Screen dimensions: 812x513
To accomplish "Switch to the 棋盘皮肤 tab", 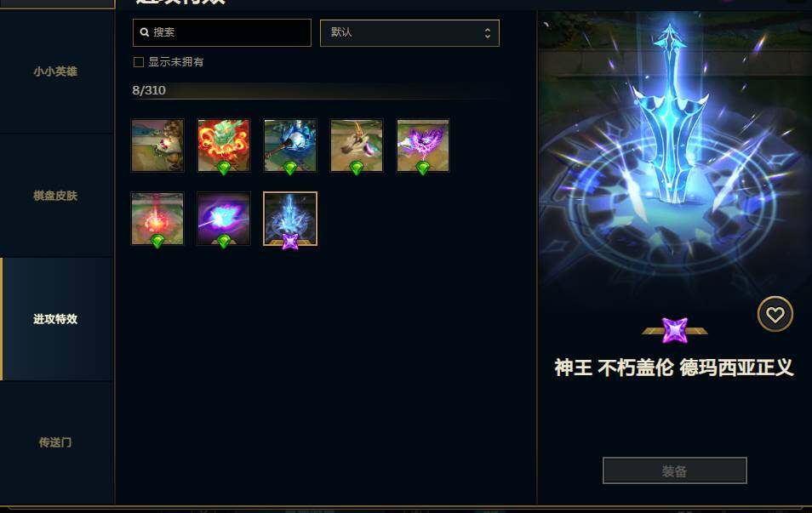I will pyautogui.click(x=57, y=195).
